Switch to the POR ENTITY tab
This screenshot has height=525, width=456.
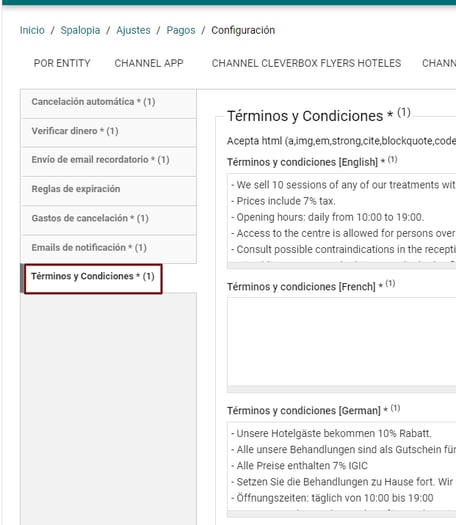62,63
